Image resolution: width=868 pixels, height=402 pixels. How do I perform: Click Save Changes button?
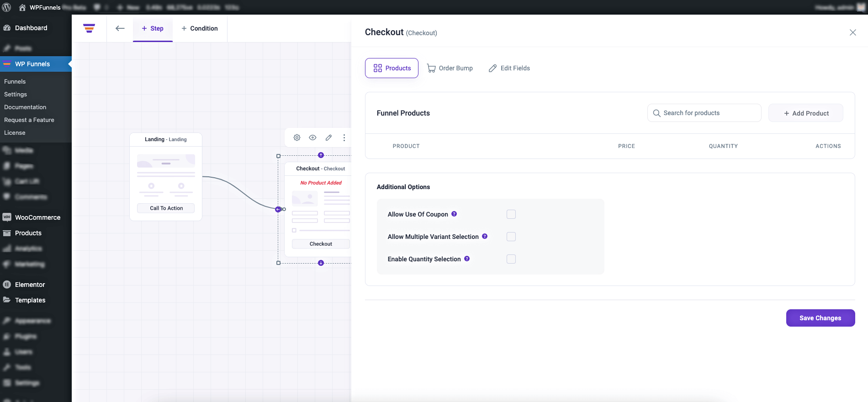click(820, 318)
